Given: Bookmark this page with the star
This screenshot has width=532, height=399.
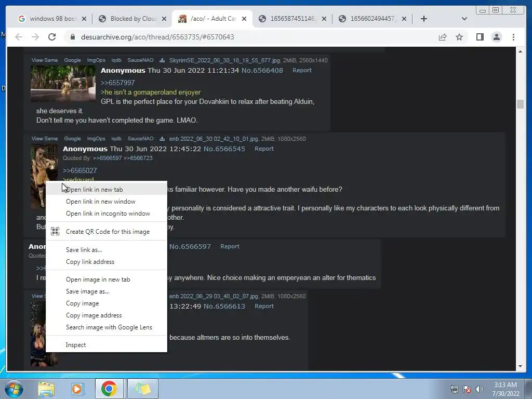Looking at the screenshot, I should (459, 37).
